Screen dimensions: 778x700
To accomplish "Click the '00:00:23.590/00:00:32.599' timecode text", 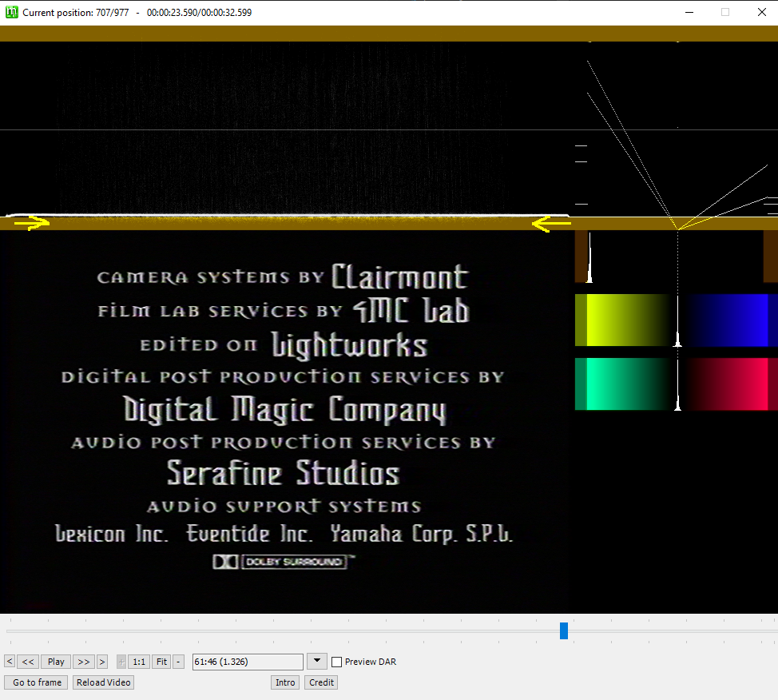I will coord(199,13).
